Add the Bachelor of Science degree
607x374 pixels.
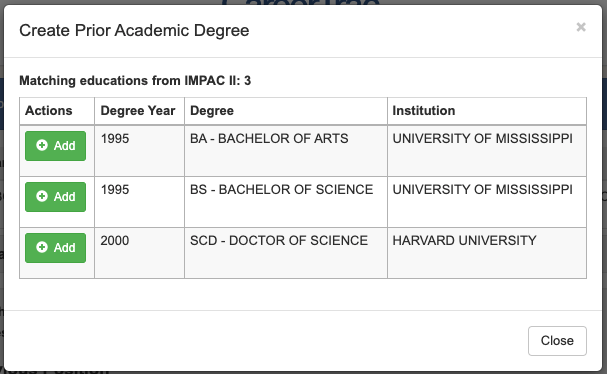coord(55,197)
